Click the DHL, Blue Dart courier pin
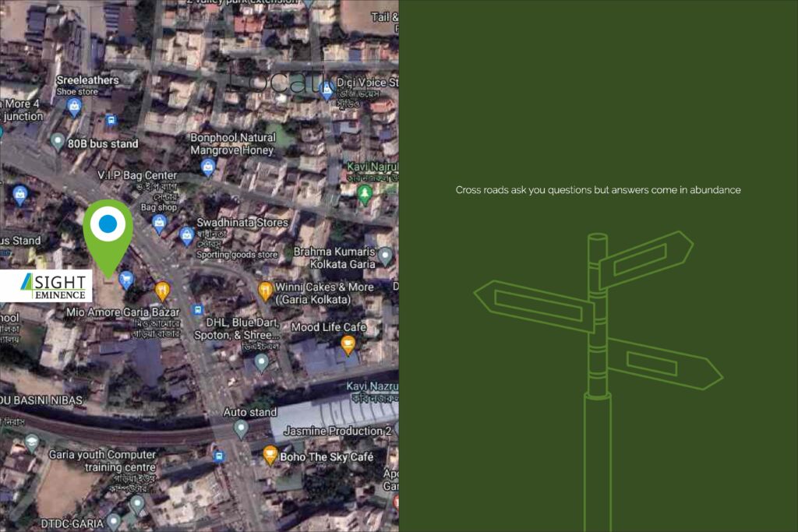 [262, 361]
